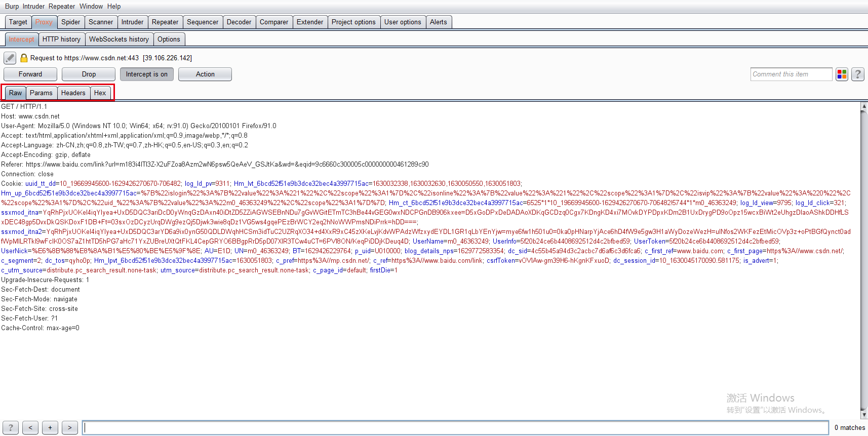The image size is (868, 436).
Task: Toggle the Intercept is on button
Action: (147, 74)
